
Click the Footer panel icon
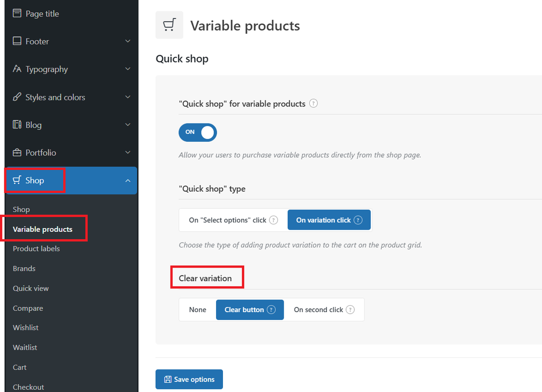17,41
